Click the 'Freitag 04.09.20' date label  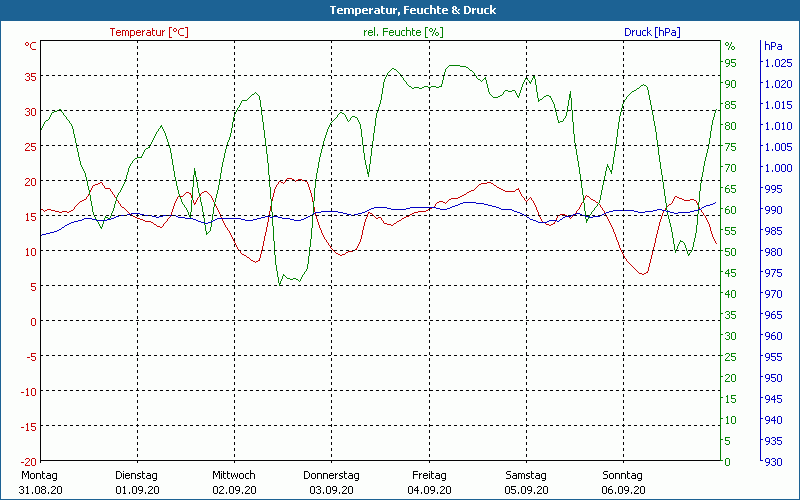pyautogui.click(x=429, y=482)
